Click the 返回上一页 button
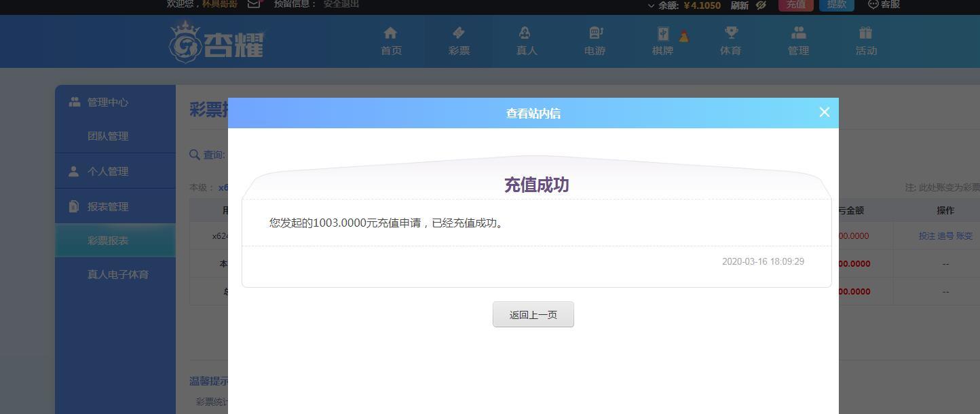This screenshot has height=414, width=980. click(x=533, y=314)
